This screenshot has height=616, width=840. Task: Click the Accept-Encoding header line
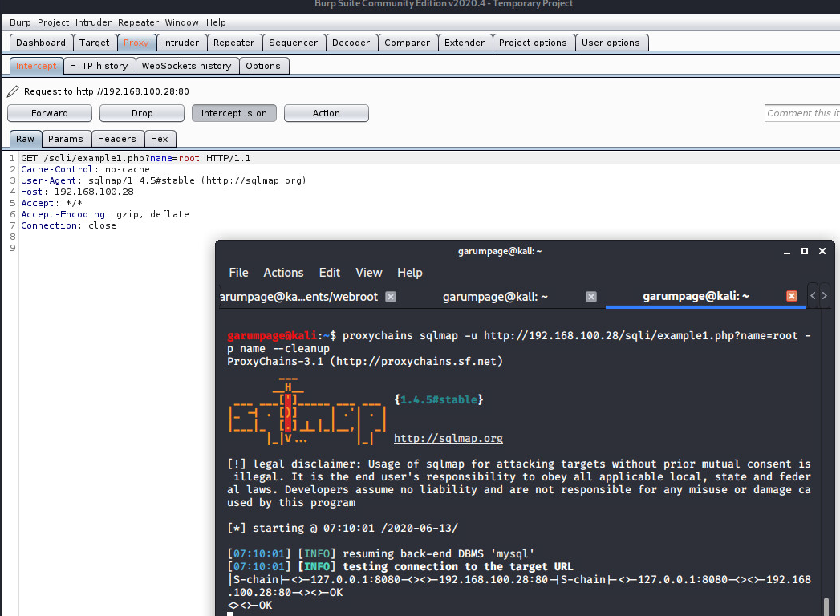click(x=105, y=214)
